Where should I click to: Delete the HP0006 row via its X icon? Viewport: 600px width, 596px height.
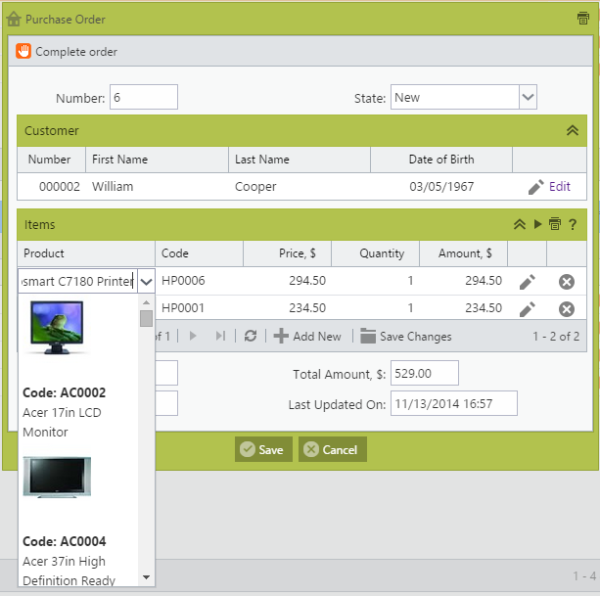pyautogui.click(x=566, y=282)
